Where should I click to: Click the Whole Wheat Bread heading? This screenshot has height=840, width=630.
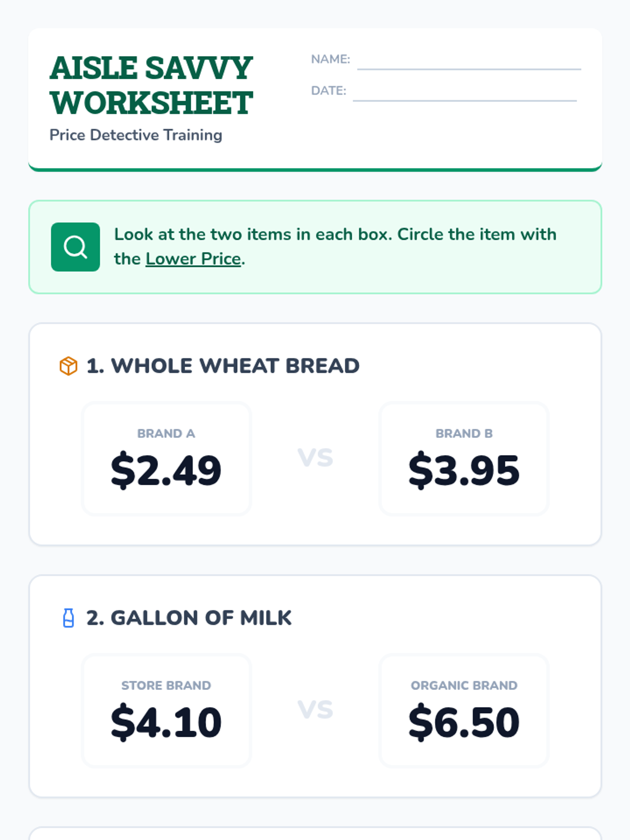click(x=223, y=366)
